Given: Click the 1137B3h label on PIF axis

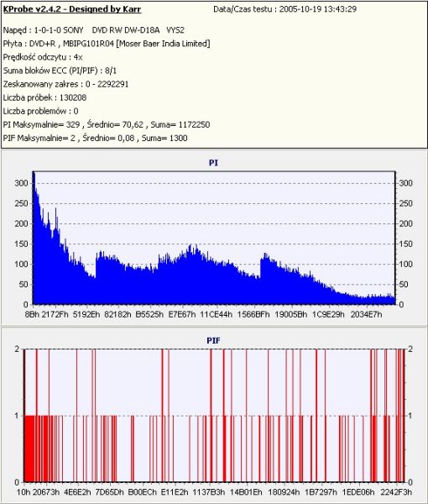Looking at the screenshot, I should coord(209,492).
